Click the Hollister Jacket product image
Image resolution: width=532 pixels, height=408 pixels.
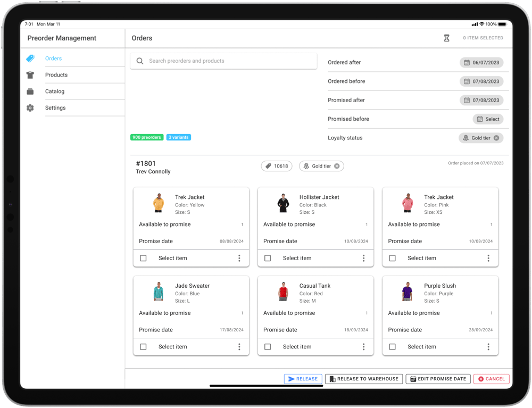coord(283,203)
